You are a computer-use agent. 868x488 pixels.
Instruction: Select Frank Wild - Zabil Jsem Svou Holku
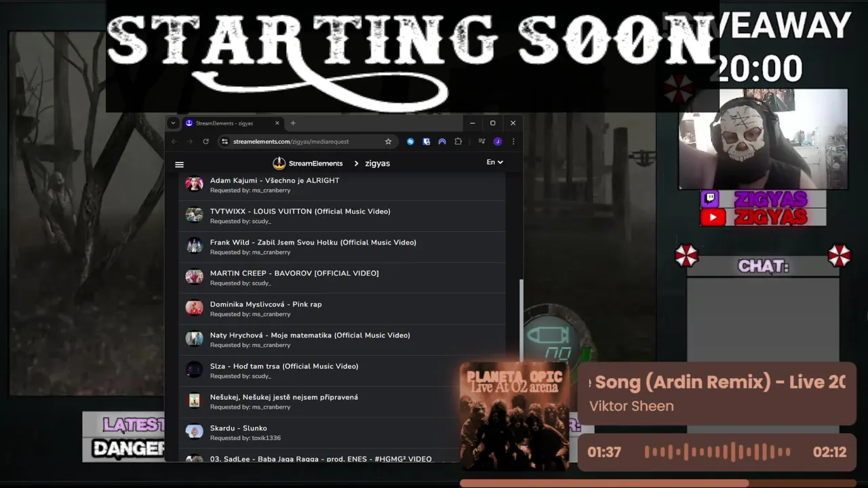pyautogui.click(x=342, y=247)
